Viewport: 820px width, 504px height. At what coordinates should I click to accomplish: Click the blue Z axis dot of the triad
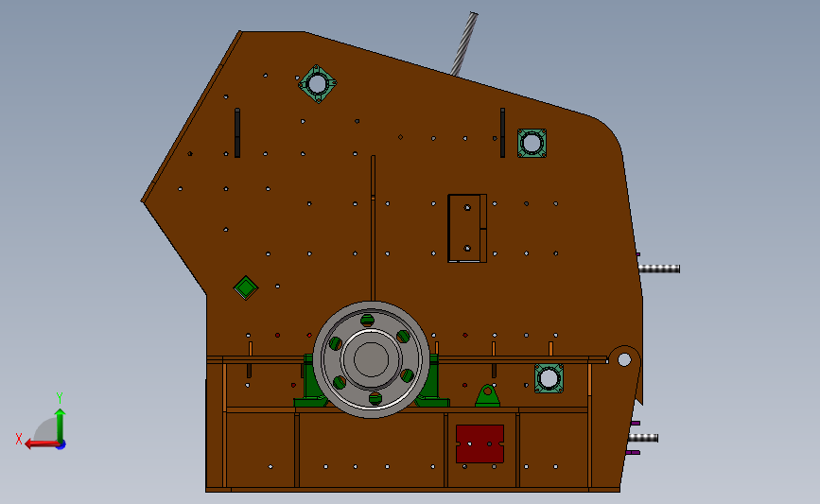pyautogui.click(x=61, y=445)
